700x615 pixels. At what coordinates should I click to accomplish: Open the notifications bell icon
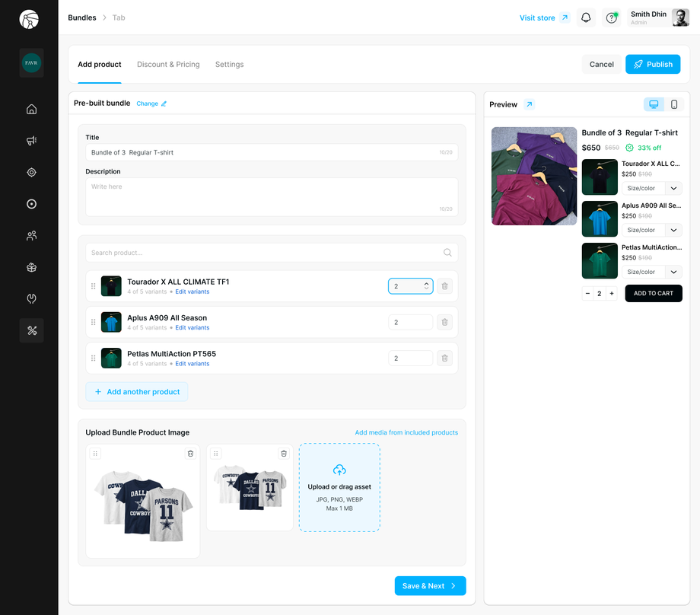pyautogui.click(x=585, y=17)
